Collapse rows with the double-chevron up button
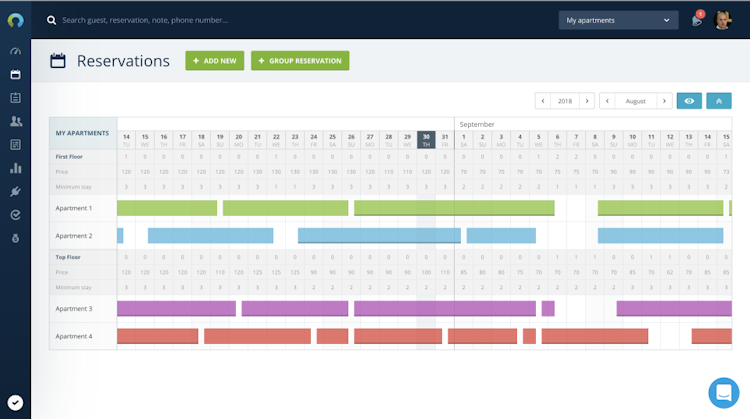 pyautogui.click(x=719, y=101)
